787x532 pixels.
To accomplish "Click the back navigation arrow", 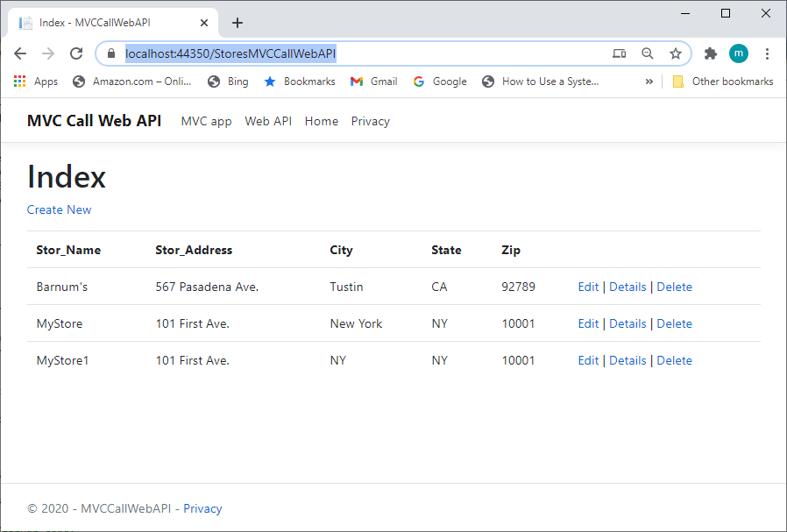I will pyautogui.click(x=20, y=53).
